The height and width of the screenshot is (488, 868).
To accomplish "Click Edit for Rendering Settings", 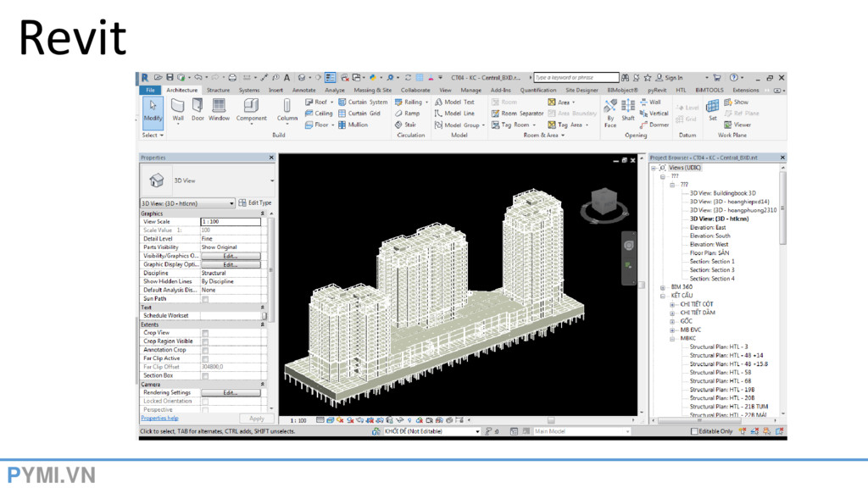I will (x=231, y=393).
